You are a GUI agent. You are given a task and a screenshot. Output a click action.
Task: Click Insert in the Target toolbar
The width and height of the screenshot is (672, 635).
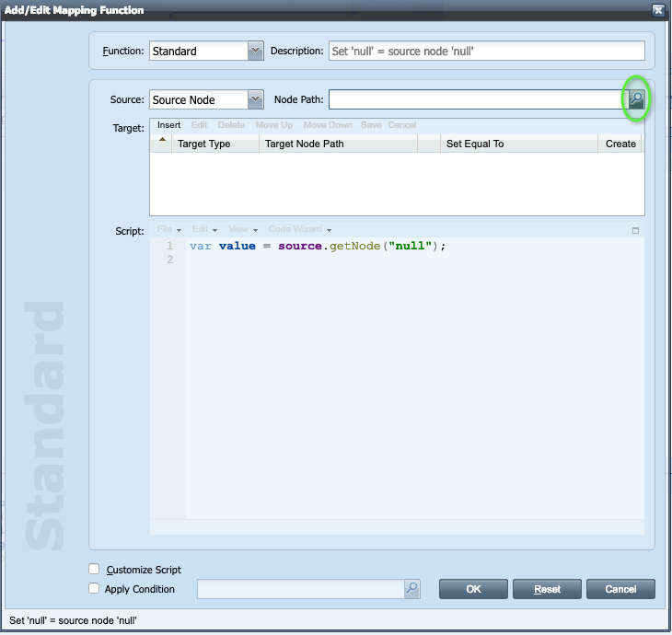[168, 124]
